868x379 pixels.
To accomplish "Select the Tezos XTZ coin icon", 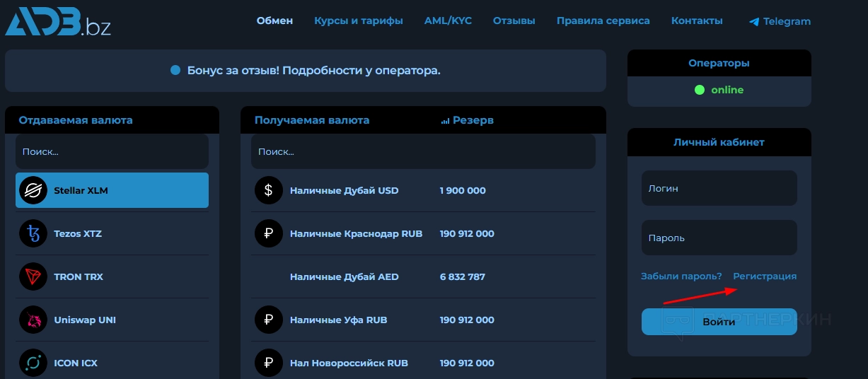I will tap(33, 233).
